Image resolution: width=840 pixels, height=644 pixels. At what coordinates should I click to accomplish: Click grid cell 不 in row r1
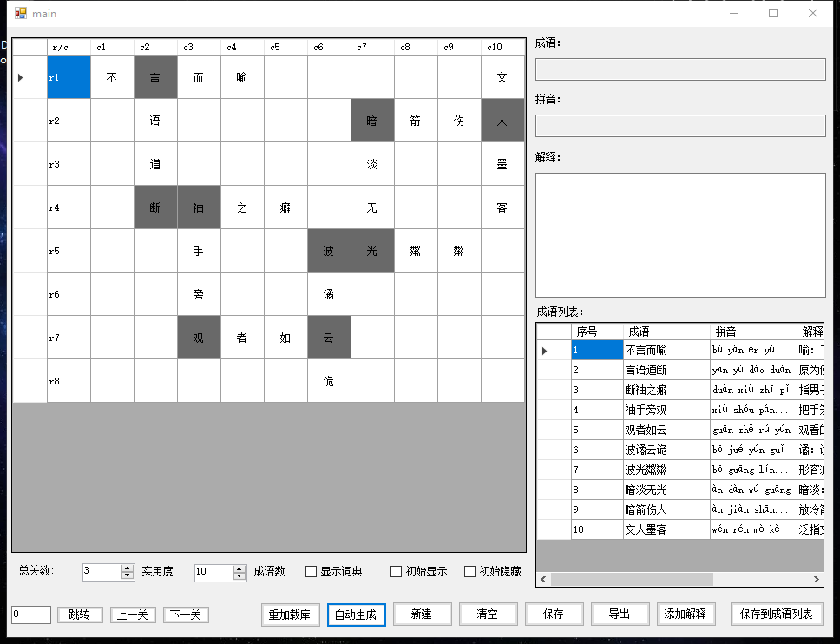point(113,77)
